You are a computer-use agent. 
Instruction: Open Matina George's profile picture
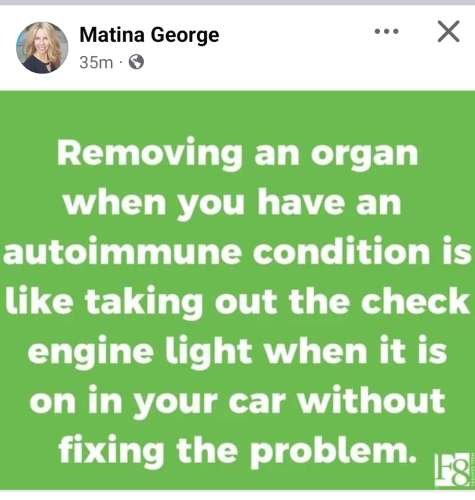(42, 48)
